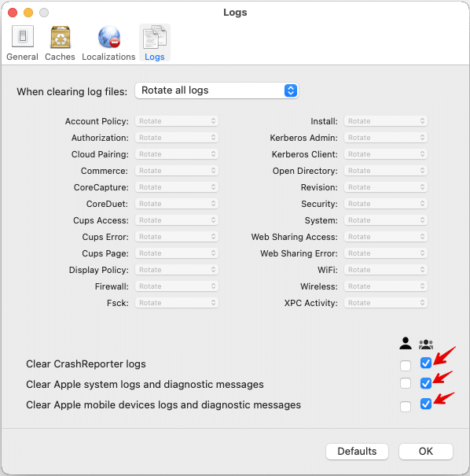Click the red close window button
The height and width of the screenshot is (476, 470).
(x=13, y=13)
